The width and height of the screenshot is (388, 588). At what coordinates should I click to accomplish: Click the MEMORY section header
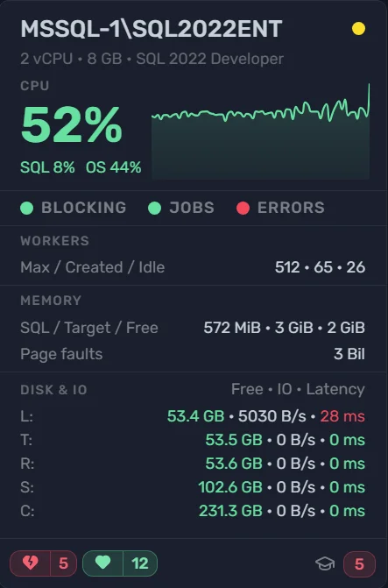[x=51, y=301]
